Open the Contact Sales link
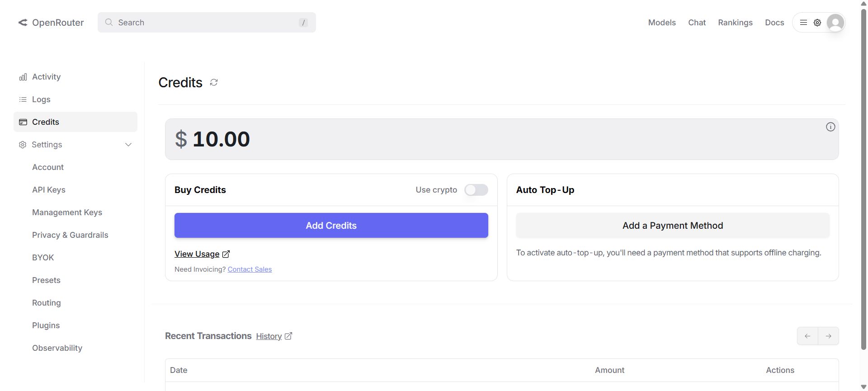Image resolution: width=868 pixels, height=391 pixels. (x=250, y=269)
